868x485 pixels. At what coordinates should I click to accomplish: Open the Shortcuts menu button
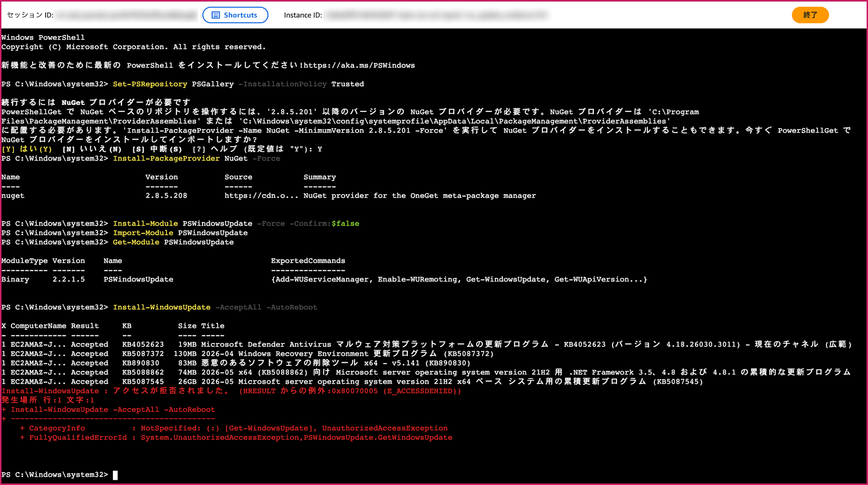[235, 15]
